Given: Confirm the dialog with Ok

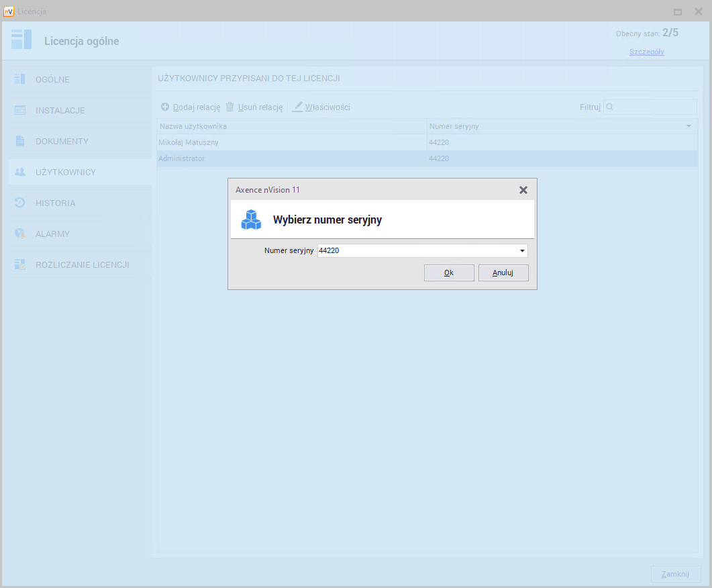Looking at the screenshot, I should 449,273.
